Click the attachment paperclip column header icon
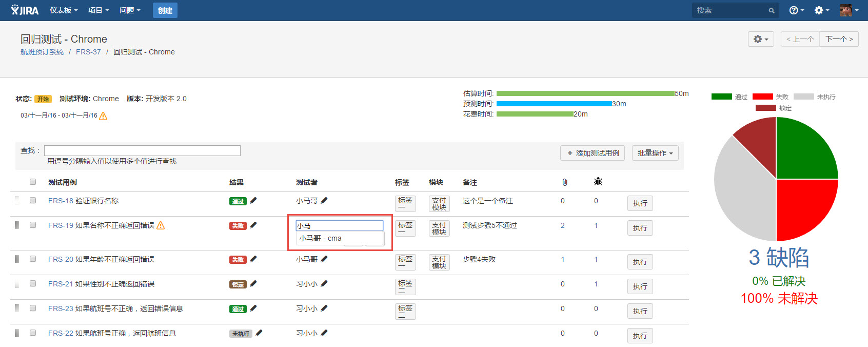 (x=564, y=182)
